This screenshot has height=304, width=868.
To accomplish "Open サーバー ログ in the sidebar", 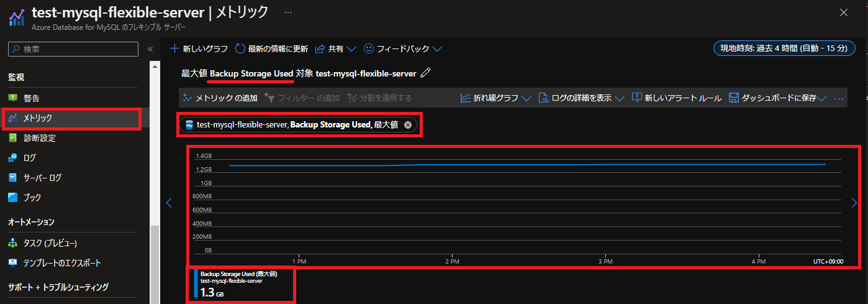I will click(42, 178).
